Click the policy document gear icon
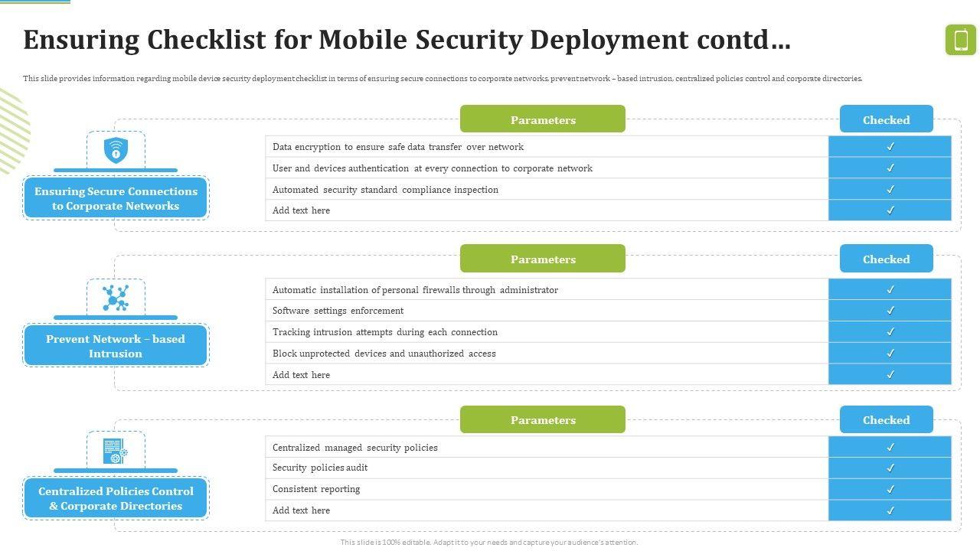980x551 pixels. point(116,451)
